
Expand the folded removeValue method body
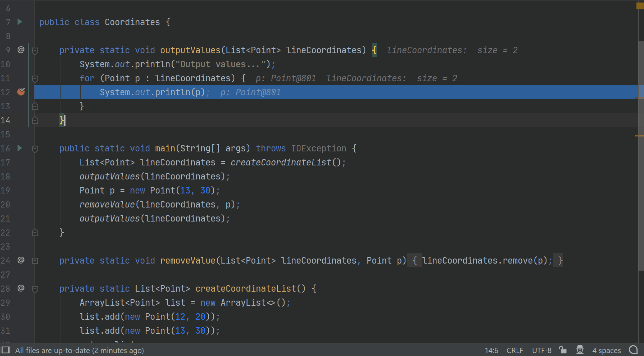(x=35, y=260)
